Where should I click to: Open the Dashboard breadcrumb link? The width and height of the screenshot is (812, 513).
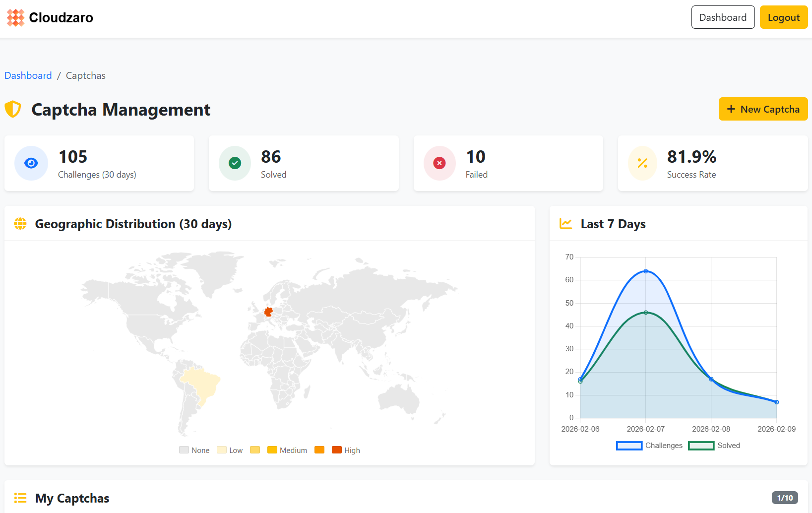tap(28, 75)
